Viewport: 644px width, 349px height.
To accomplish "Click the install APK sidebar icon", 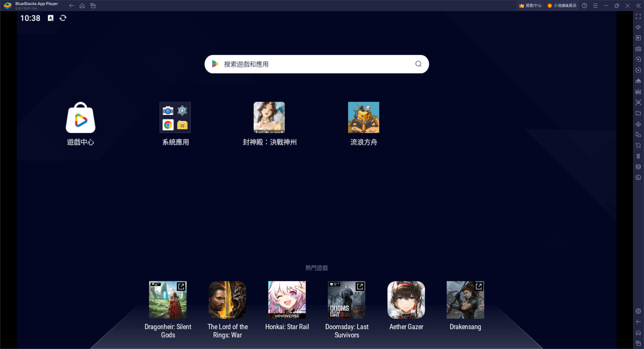I will click(x=638, y=92).
